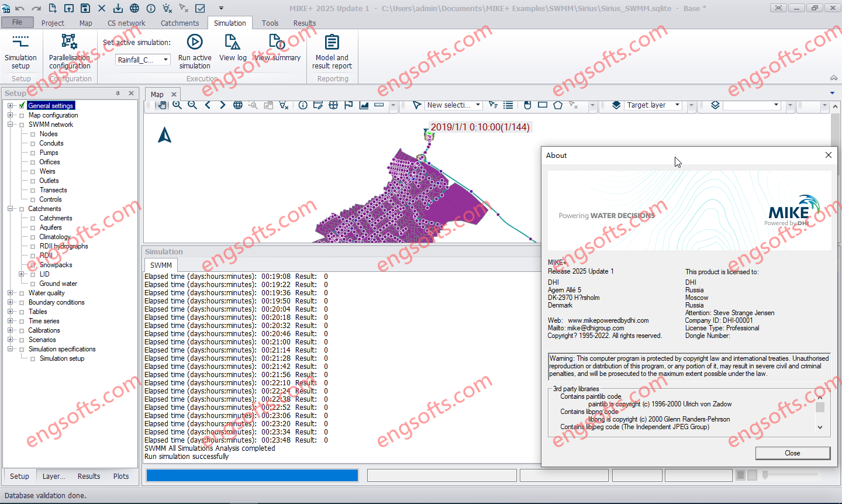This screenshot has width=842, height=504.
Task: Open the profile plot chart tool
Action: [364, 105]
